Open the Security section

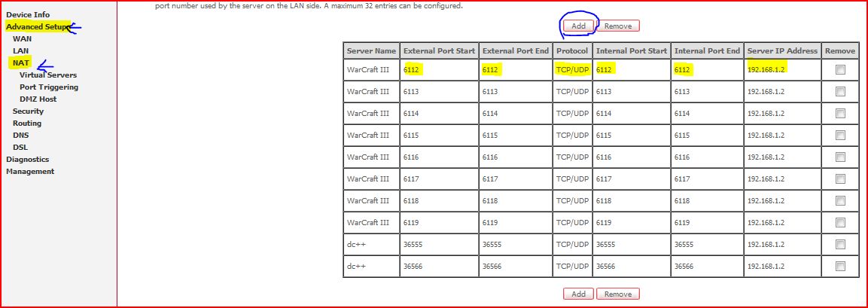click(29, 111)
